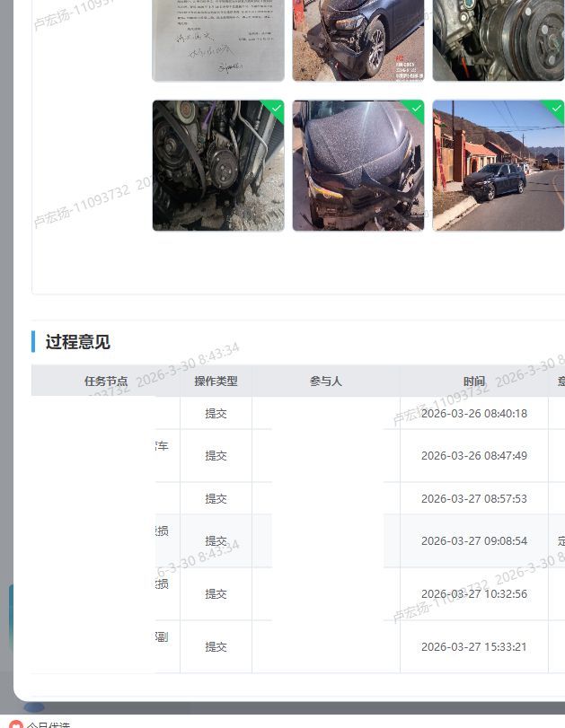Viewport: 565px width, 728px height.
Task: Click the 时间 column header
Action: [473, 381]
